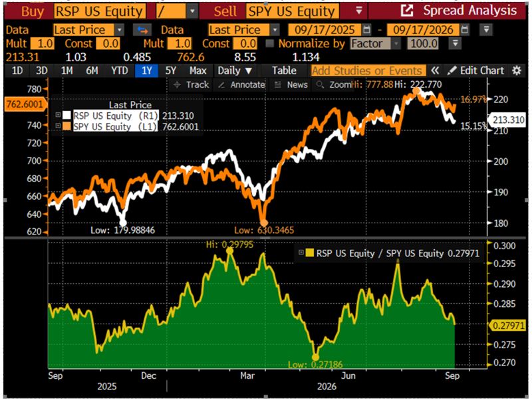Expand the RSP / SPY ratio legend entry
532x402 pixels.
301,252
